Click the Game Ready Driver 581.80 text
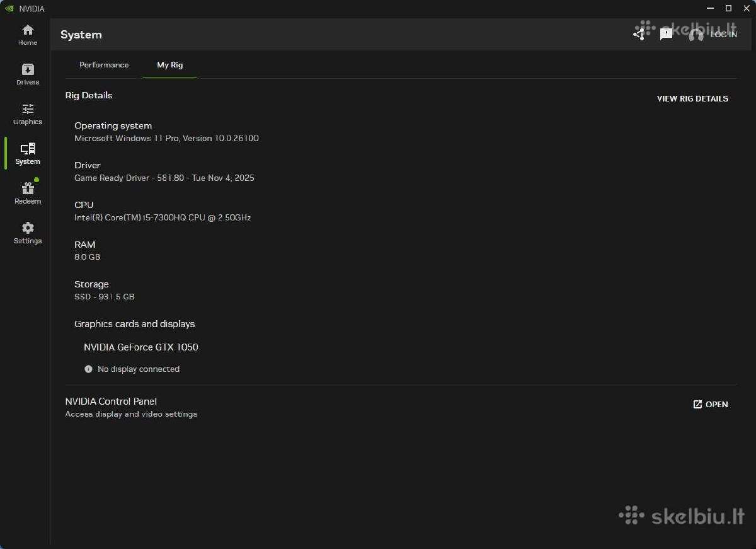Viewport: 756px width, 549px height. pyautogui.click(x=164, y=178)
